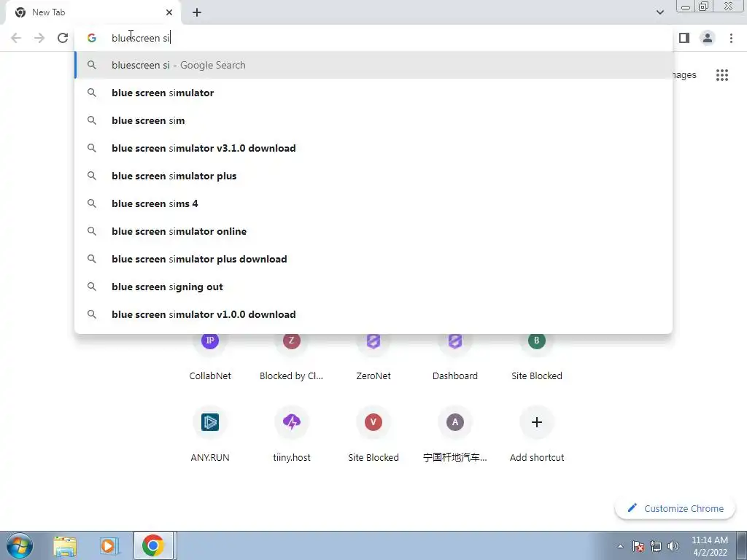Click the Add shortcut button
Image resolution: width=747 pixels, height=560 pixels.
point(537,435)
